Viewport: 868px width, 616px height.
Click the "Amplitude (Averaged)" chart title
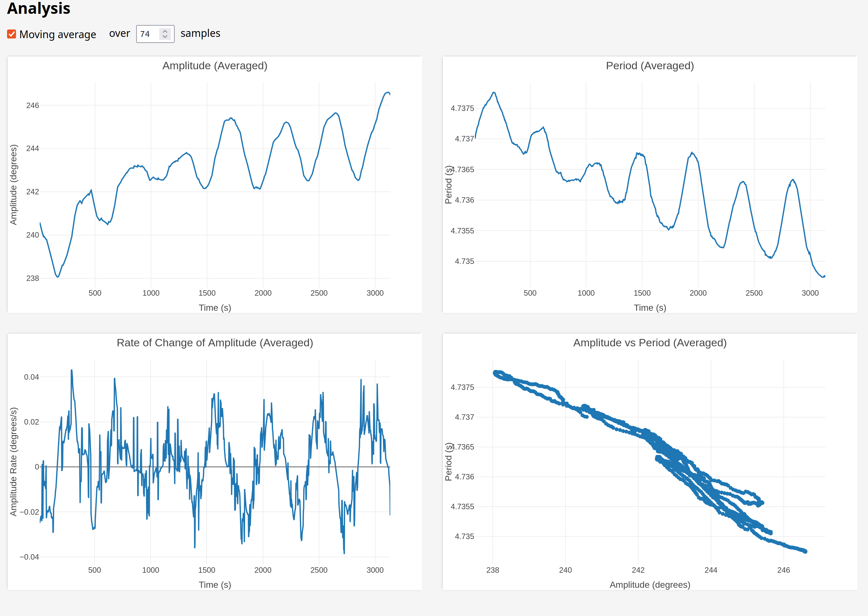click(x=215, y=66)
